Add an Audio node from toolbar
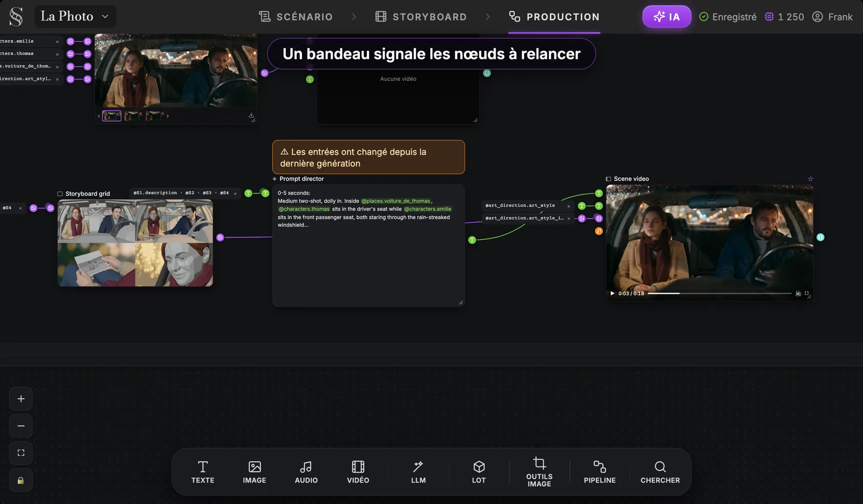Viewport: 863px width, 504px height. (x=306, y=472)
